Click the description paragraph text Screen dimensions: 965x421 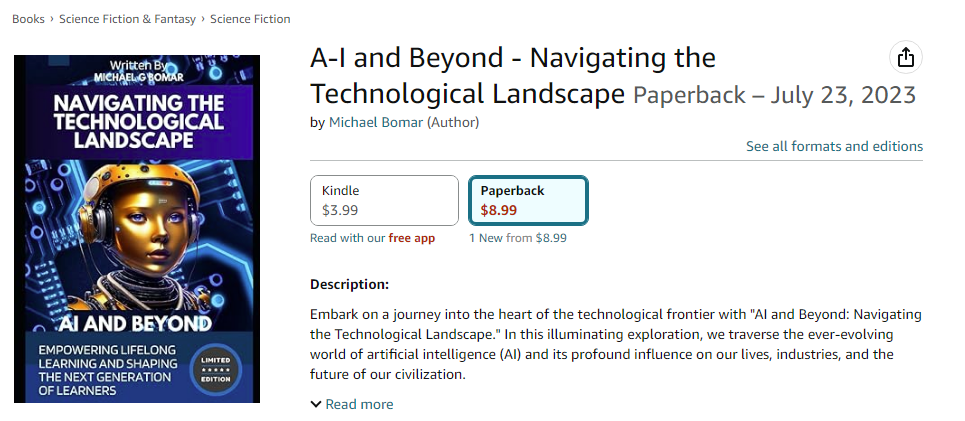(615, 345)
